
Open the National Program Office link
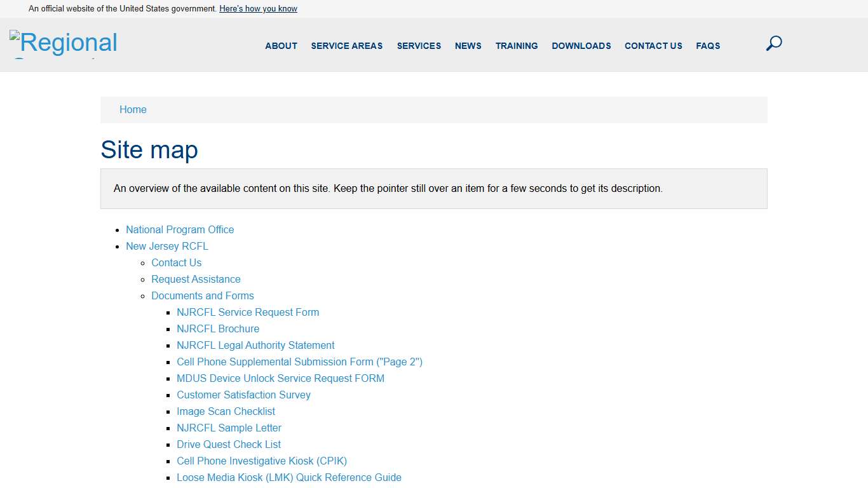(x=180, y=229)
